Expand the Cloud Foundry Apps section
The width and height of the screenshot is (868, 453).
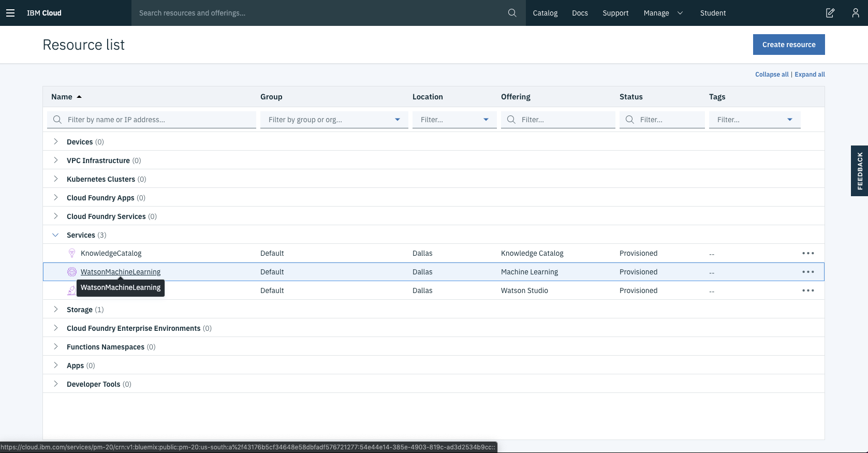click(55, 197)
